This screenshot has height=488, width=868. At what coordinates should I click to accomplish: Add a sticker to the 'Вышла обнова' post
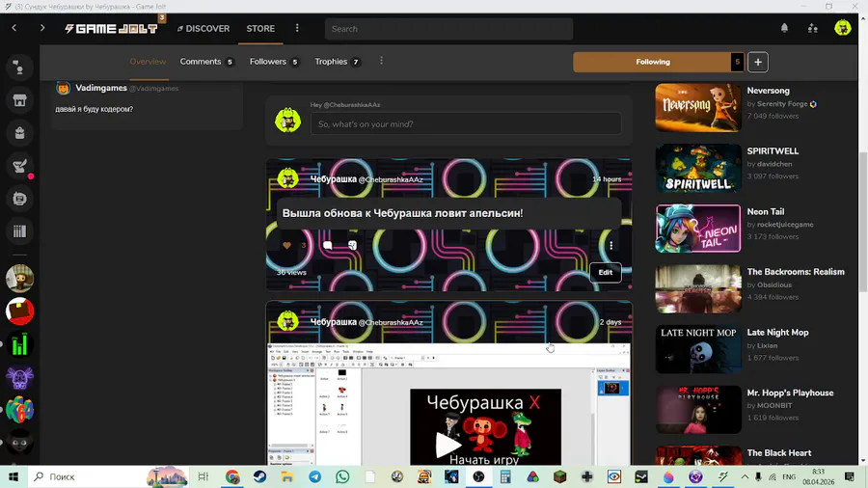[352, 245]
